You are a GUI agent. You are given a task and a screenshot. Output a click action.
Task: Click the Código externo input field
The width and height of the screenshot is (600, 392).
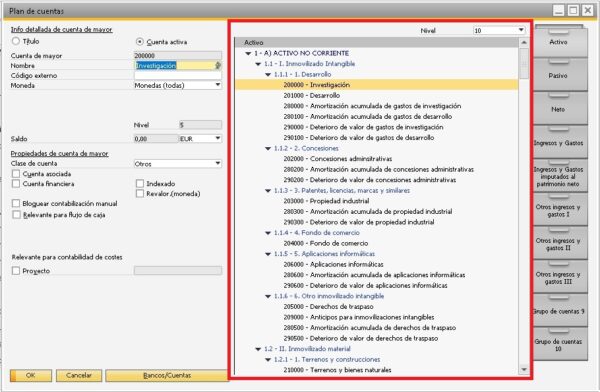tap(178, 75)
